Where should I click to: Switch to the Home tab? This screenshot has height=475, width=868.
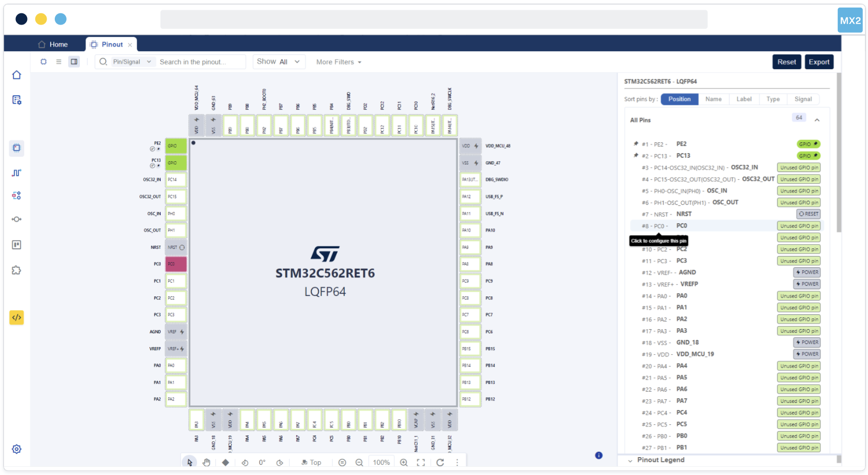tap(53, 45)
